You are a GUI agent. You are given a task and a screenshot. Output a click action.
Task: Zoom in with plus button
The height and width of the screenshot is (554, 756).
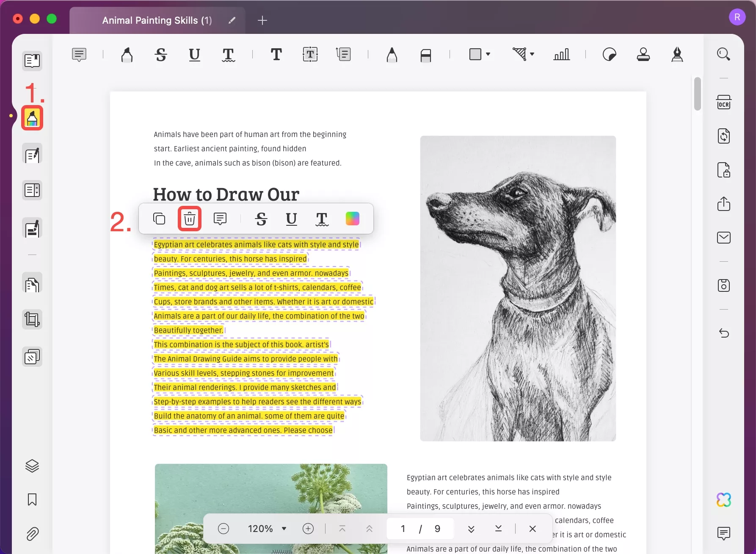[x=308, y=529]
